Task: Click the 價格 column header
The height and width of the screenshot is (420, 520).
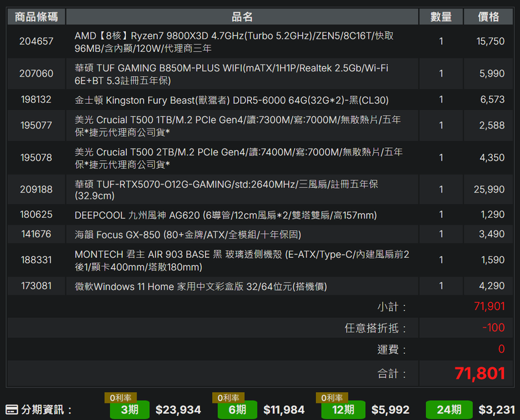Action: (488, 17)
